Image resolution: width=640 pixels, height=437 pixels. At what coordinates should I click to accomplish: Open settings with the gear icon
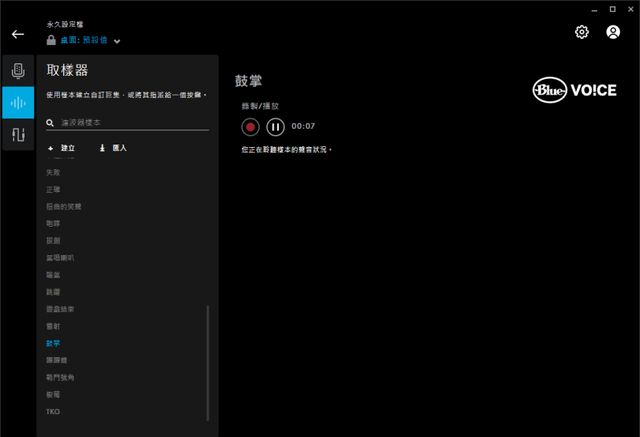pos(582,32)
